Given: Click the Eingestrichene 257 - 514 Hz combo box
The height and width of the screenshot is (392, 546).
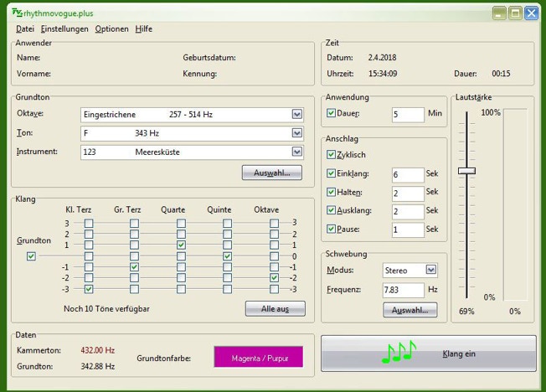Looking at the screenshot, I should pyautogui.click(x=192, y=115).
